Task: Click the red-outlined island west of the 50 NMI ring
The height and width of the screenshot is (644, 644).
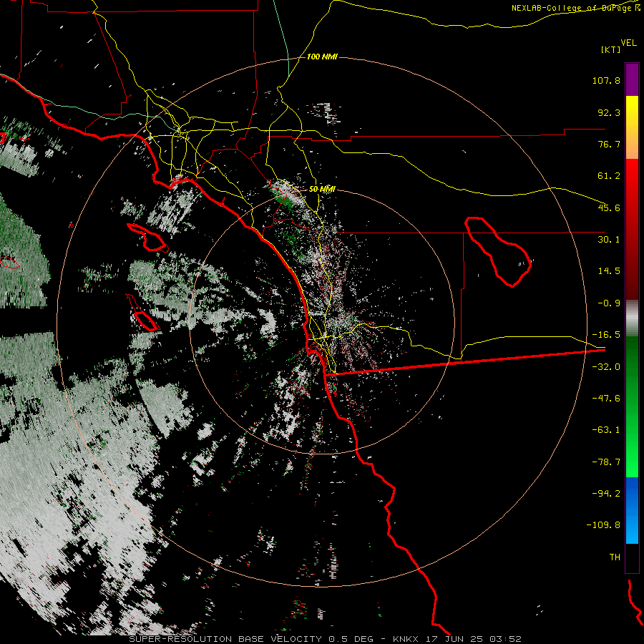Action: pos(146,321)
